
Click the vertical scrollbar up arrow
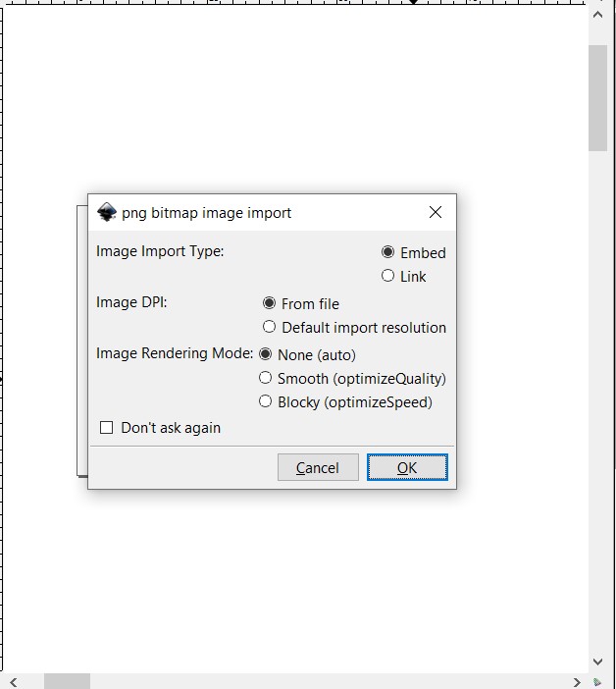click(x=597, y=15)
